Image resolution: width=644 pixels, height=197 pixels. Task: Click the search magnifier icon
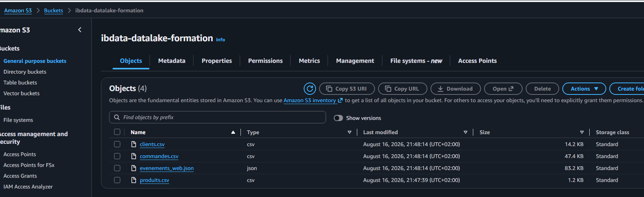click(117, 117)
